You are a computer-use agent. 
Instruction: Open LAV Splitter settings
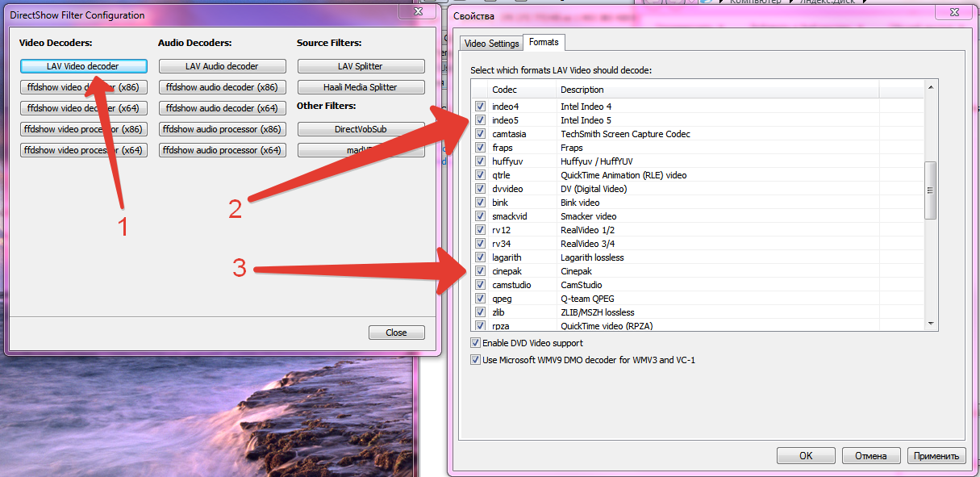pos(361,65)
